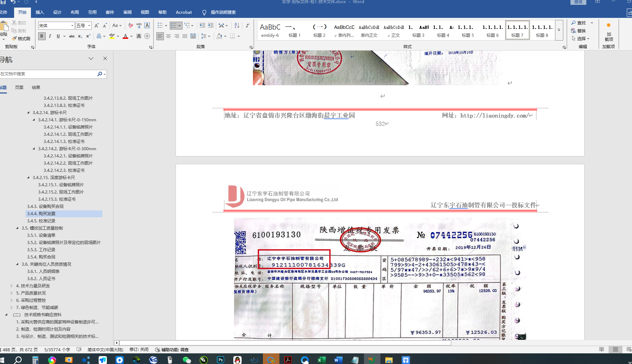Apply character border icon
Image resolution: width=632 pixels, height=364 pixels.
point(147,25)
